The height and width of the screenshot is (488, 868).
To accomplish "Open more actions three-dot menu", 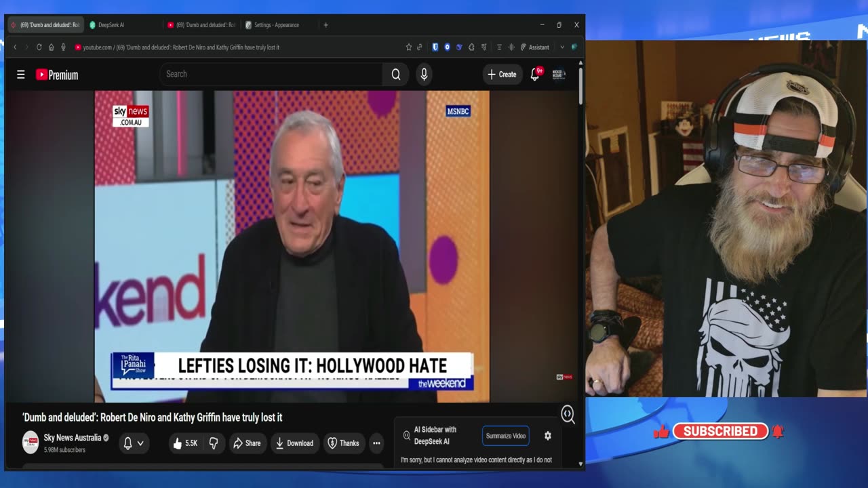I will (x=376, y=443).
